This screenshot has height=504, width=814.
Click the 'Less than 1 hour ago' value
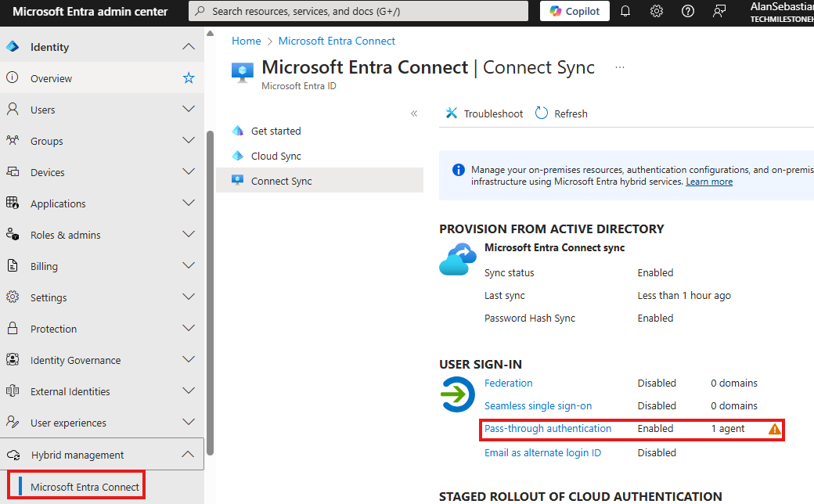(x=684, y=295)
